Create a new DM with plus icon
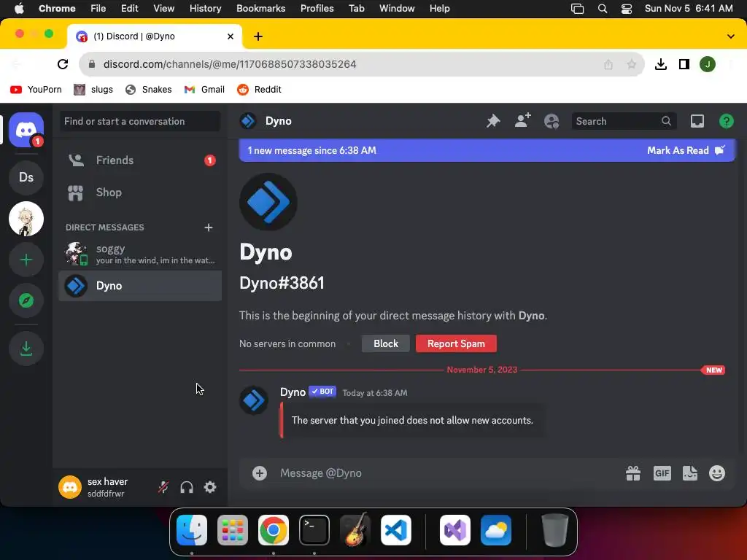Image resolution: width=747 pixels, height=560 pixels. pos(208,227)
